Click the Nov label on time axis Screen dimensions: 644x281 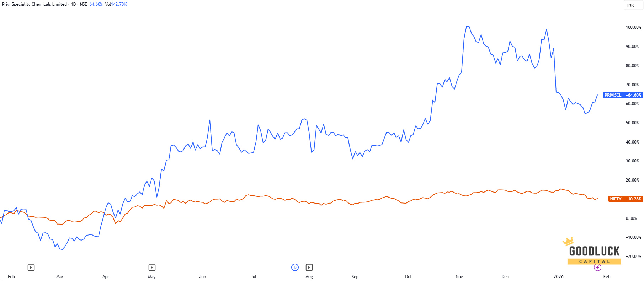[x=459, y=277]
